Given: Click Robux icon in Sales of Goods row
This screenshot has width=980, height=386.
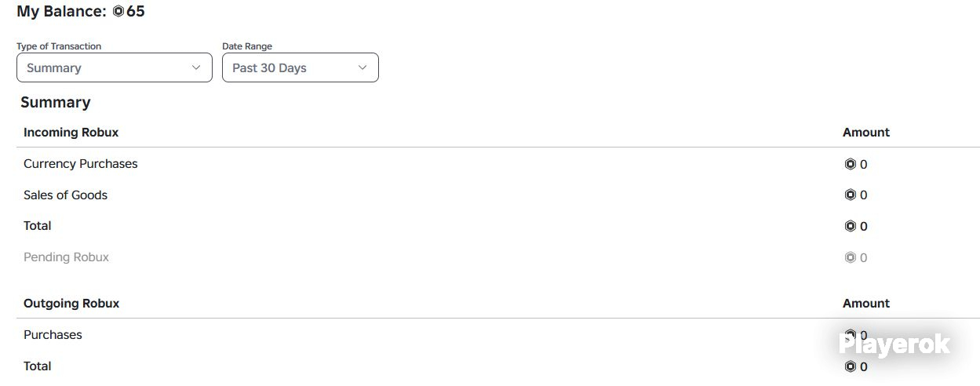Looking at the screenshot, I should 850,195.
